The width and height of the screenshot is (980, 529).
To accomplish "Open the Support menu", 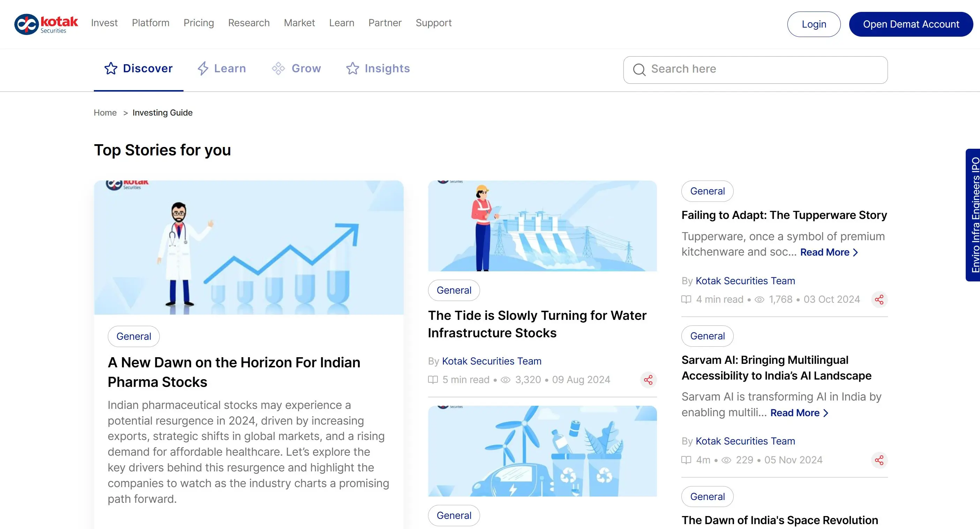I will pos(434,23).
